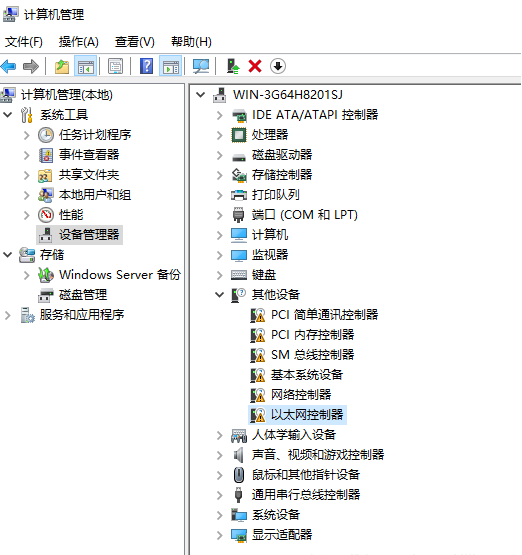The image size is (522, 555).
Task: Click the Windows Server 备份 icon
Action: 46,275
